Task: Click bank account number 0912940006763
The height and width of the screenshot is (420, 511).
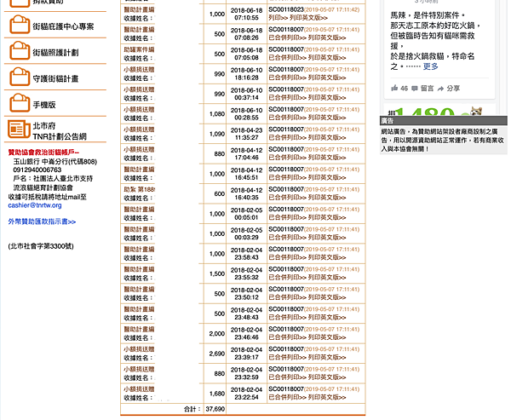Action: [37, 170]
